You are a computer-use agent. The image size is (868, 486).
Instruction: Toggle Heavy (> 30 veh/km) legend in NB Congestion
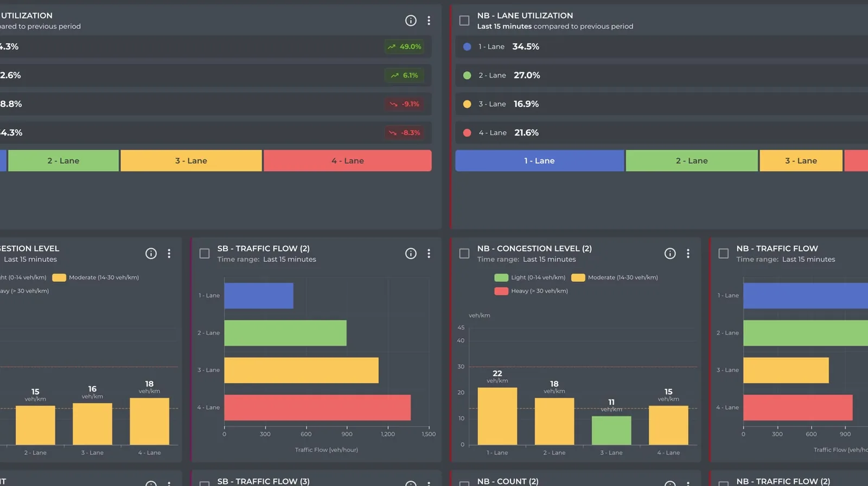click(531, 291)
